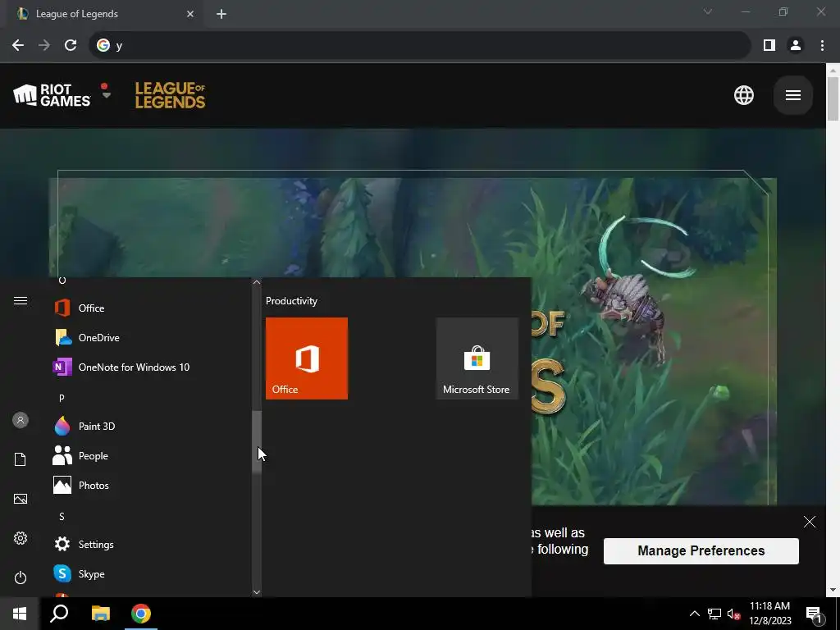Image resolution: width=840 pixels, height=630 pixels.
Task: Open Pictures from the Start sidebar
Action: [21, 499]
